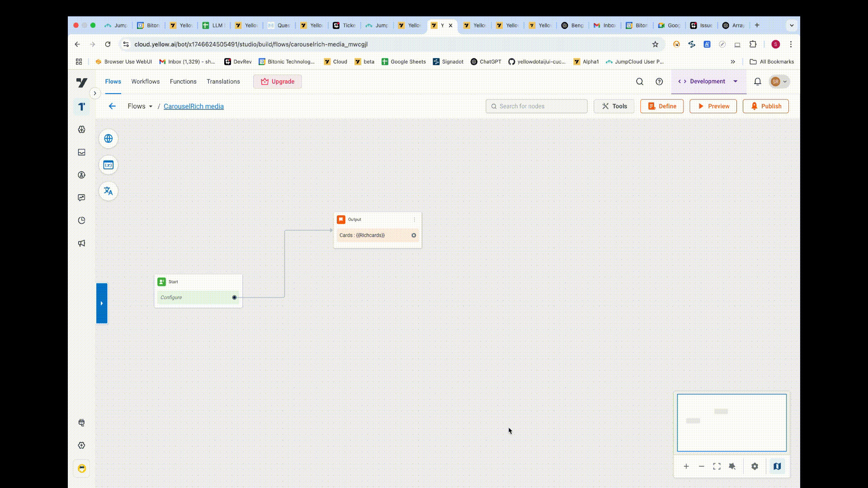
Task: Expand the blue side panel handle
Action: (102, 303)
